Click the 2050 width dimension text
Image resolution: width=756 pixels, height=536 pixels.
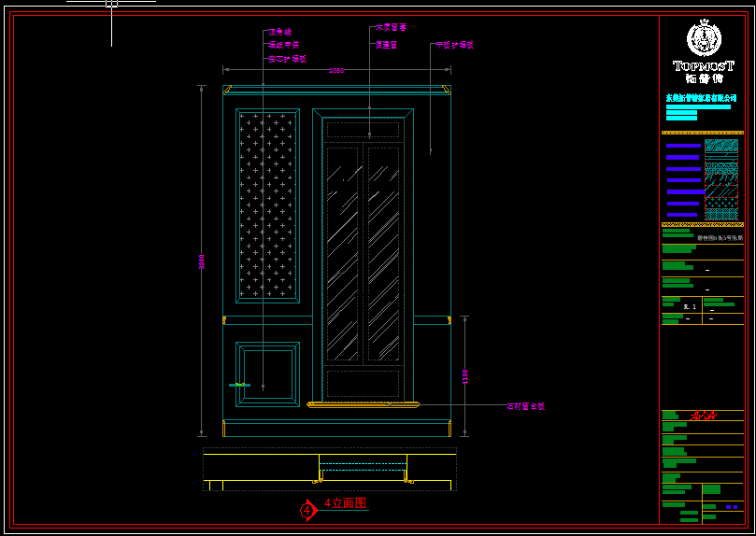pyautogui.click(x=335, y=71)
